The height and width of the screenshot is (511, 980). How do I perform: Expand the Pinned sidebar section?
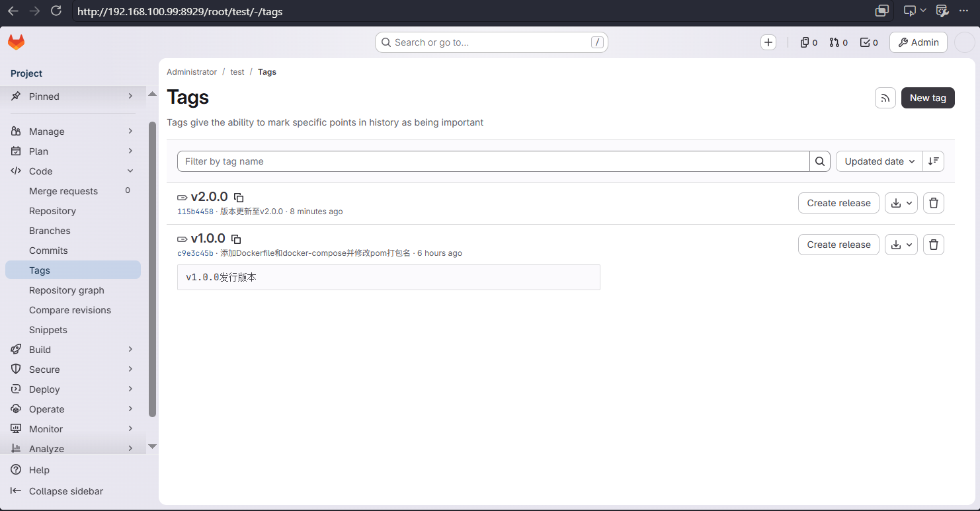(73, 97)
